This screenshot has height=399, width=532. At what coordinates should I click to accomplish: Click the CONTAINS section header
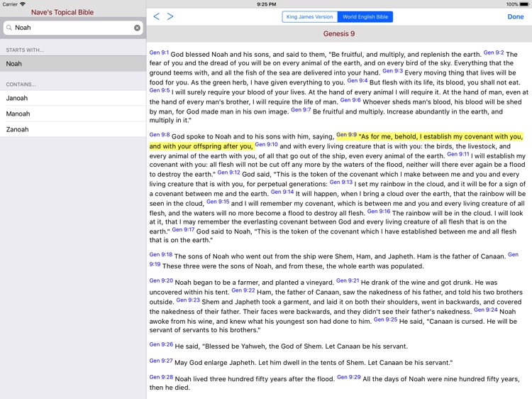(21, 84)
